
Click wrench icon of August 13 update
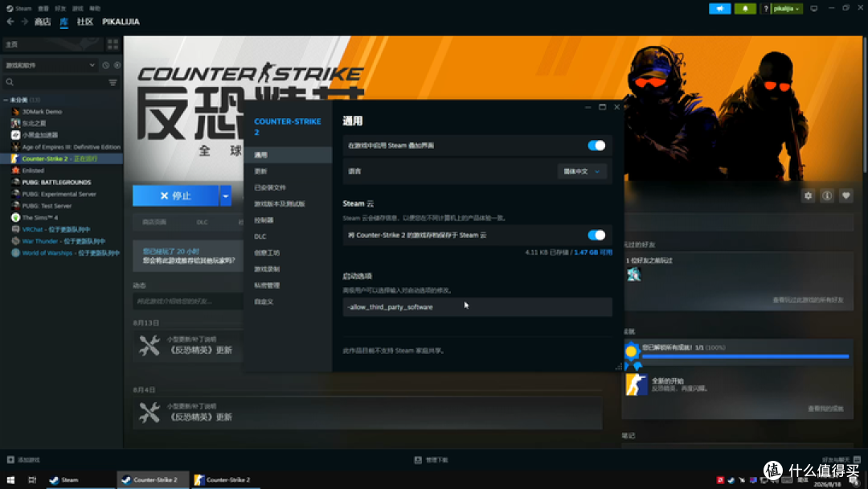point(149,346)
